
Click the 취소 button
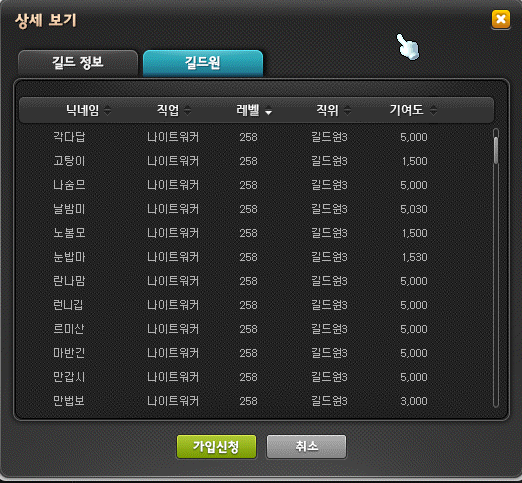click(x=306, y=447)
